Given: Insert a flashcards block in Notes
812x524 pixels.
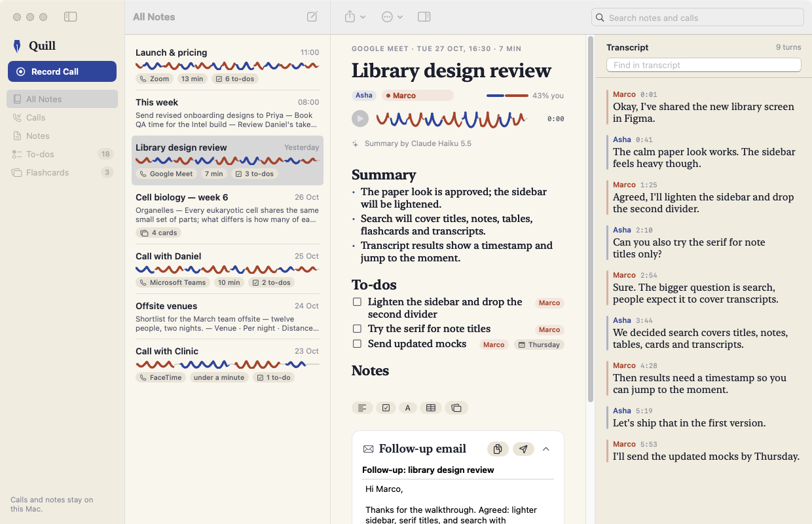Looking at the screenshot, I should 456,408.
